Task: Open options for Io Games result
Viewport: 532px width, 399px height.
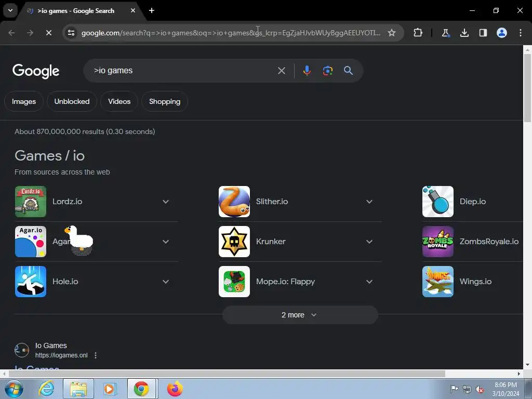Action: tap(96, 355)
